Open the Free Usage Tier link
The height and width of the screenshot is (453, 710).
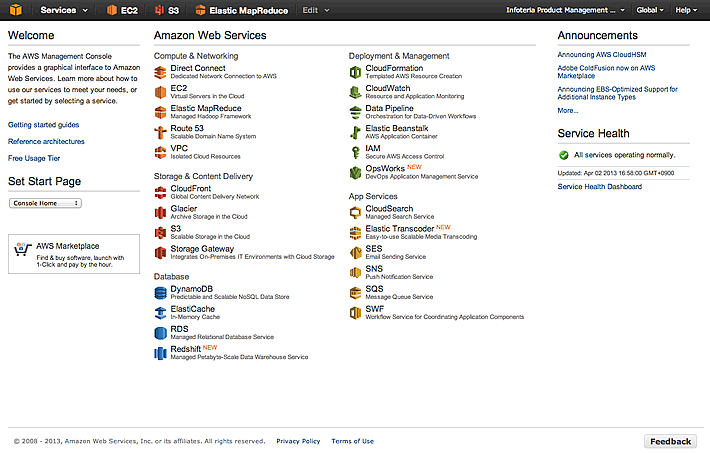click(x=34, y=158)
